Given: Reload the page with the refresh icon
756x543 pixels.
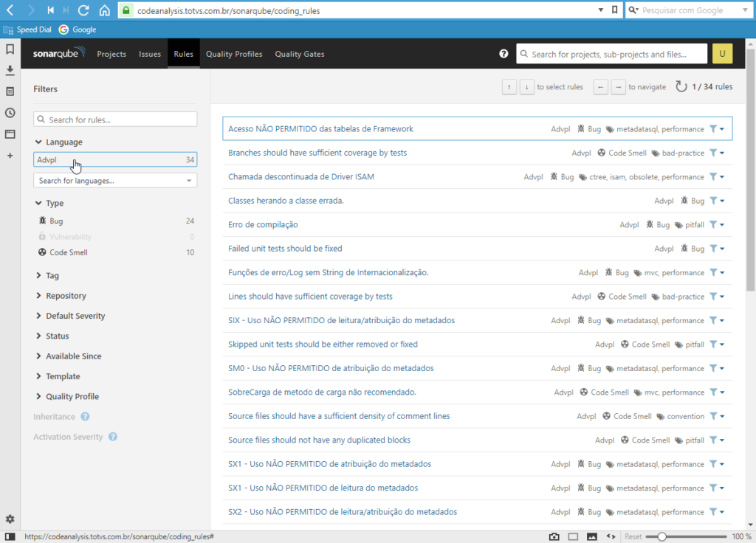Looking at the screenshot, I should tap(83, 10).
